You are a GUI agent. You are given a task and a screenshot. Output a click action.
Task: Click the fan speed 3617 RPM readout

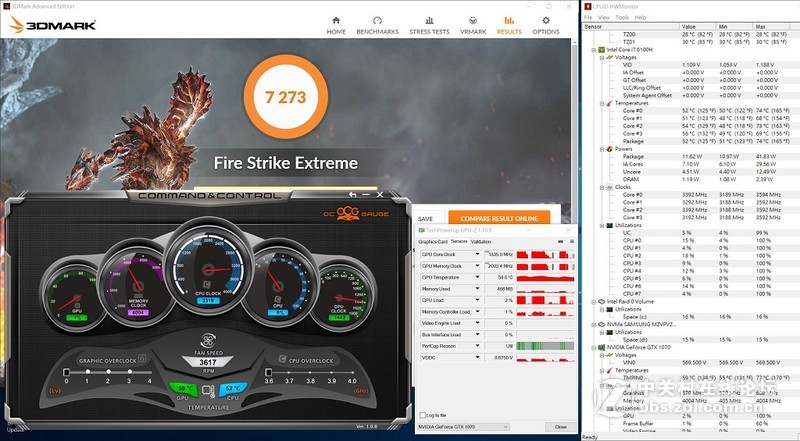tap(208, 362)
